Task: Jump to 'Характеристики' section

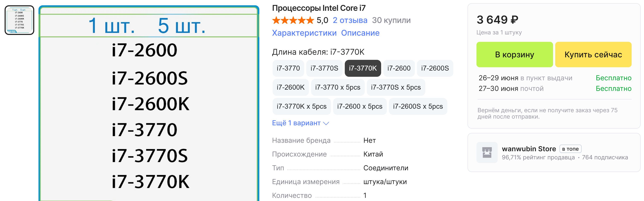Action: 304,33
